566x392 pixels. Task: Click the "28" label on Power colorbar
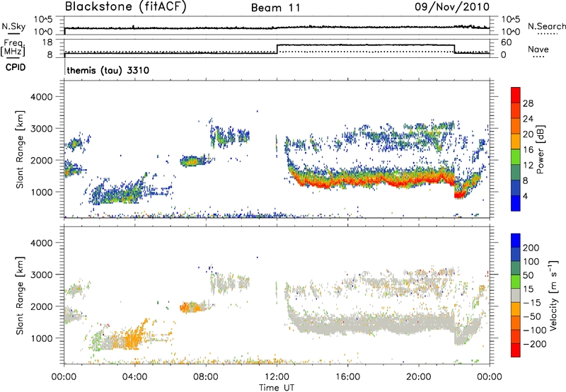(x=528, y=103)
